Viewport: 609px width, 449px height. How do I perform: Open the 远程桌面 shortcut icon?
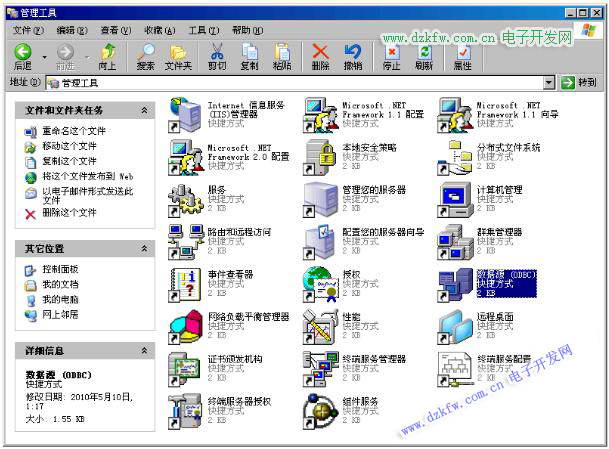pyautogui.click(x=454, y=325)
